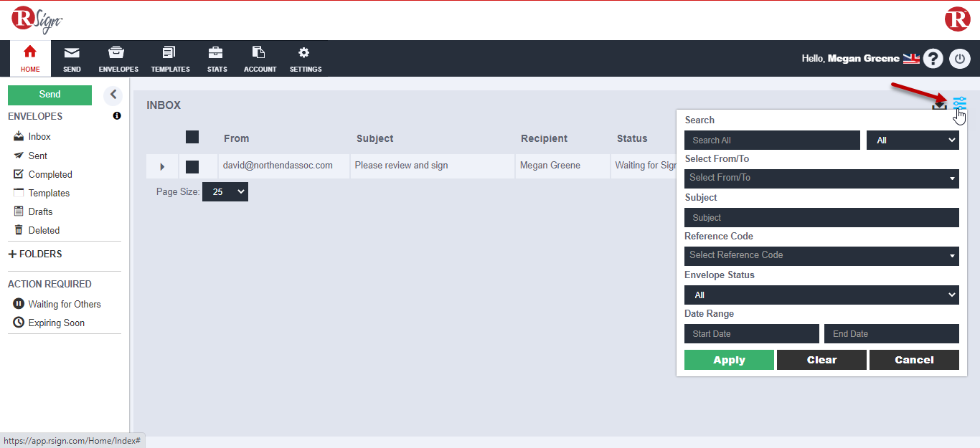Click the Start Date field
The width and height of the screenshot is (980, 448).
(x=751, y=334)
